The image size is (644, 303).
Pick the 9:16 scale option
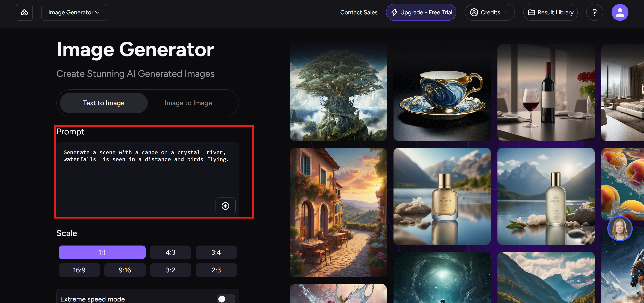125,270
